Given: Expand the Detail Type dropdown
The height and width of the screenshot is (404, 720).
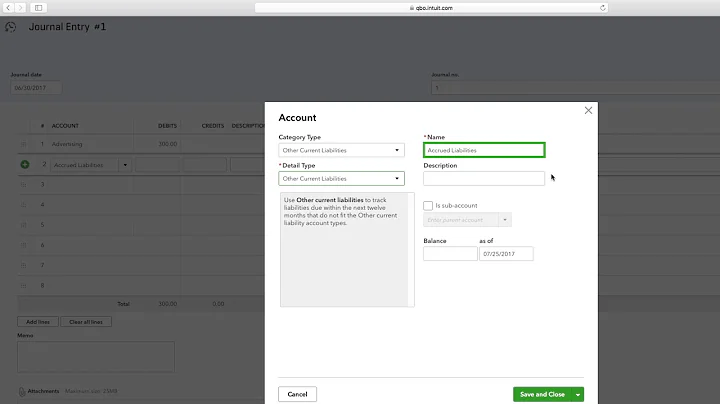Looking at the screenshot, I should point(341,178).
